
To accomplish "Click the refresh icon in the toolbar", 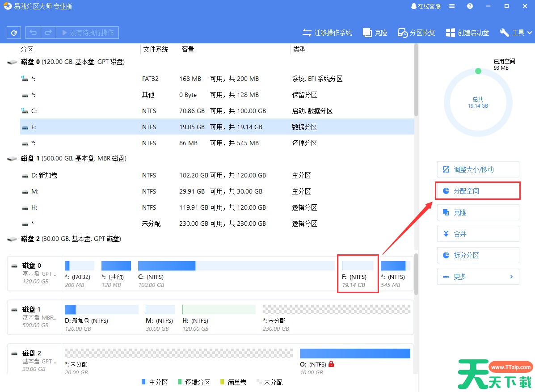I will pyautogui.click(x=14, y=33).
